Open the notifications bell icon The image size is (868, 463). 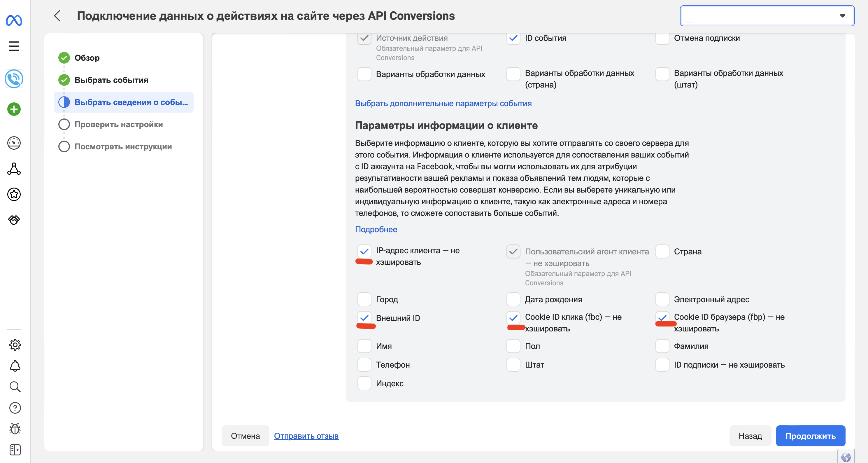[15, 366]
